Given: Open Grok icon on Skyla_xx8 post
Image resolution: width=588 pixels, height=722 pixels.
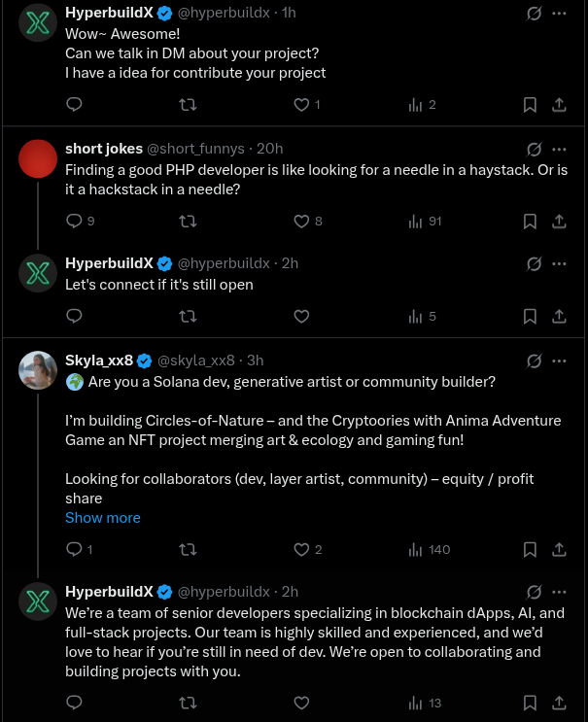Looking at the screenshot, I should 533,361.
